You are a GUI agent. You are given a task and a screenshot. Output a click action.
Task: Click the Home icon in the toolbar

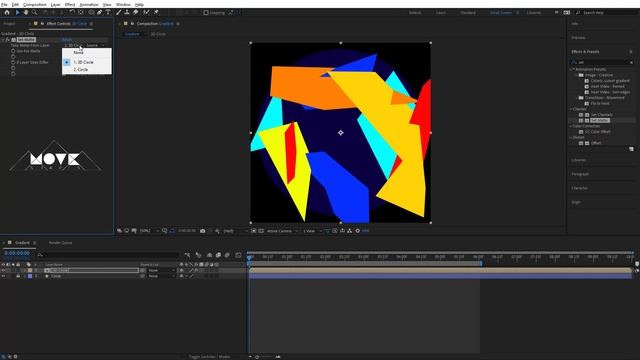[7, 13]
